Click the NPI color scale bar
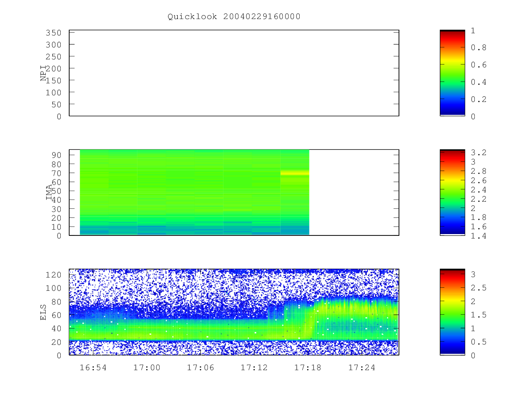This screenshot has height=399, width=532. [x=452, y=73]
